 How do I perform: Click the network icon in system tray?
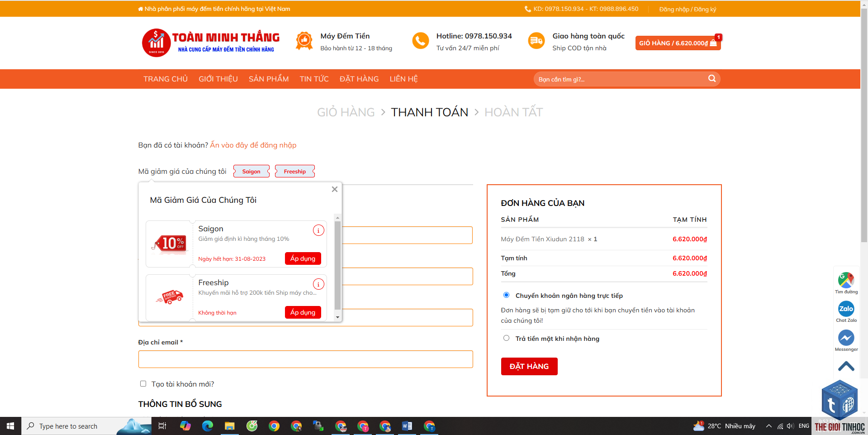780,426
